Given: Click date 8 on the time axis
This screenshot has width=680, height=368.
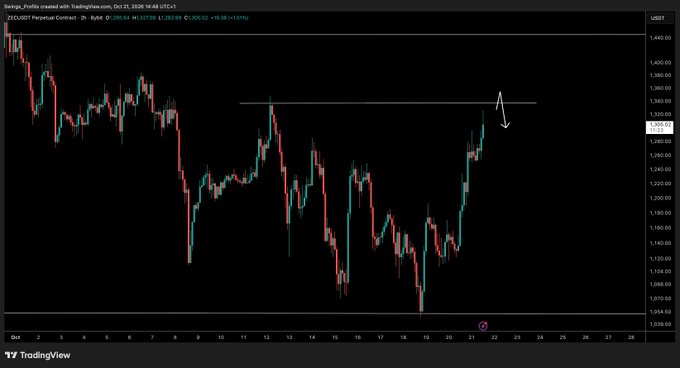Looking at the screenshot, I should tap(175, 337).
